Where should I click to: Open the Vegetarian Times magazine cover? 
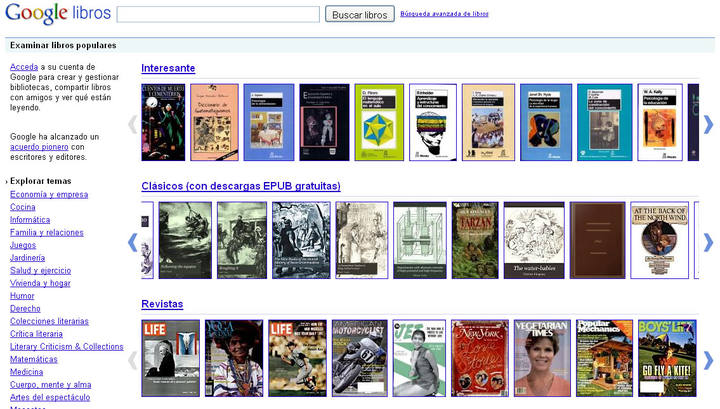542,358
